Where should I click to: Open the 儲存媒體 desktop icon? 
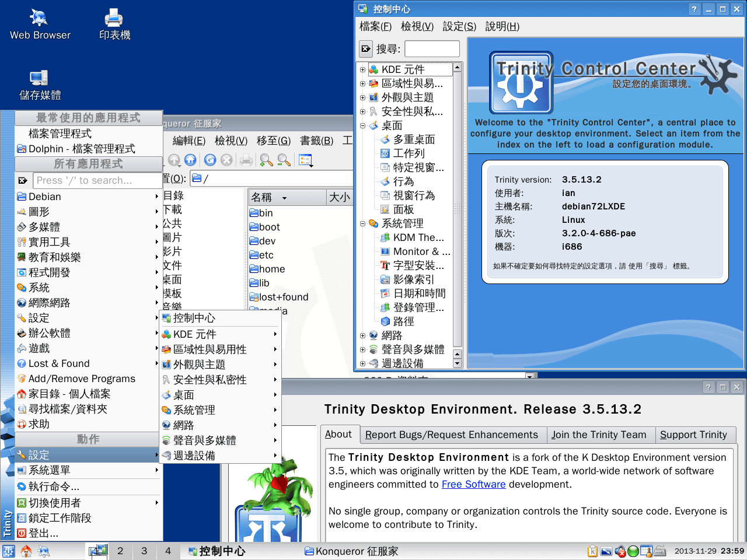coord(39,79)
